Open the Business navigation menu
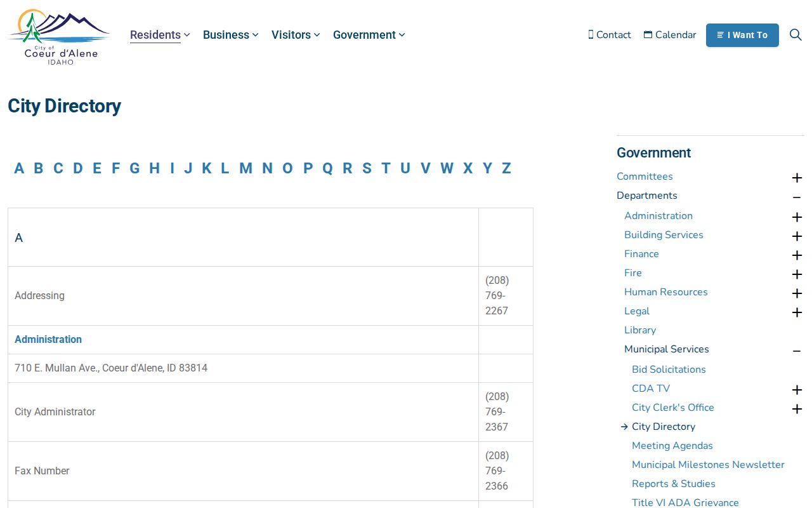 [230, 35]
